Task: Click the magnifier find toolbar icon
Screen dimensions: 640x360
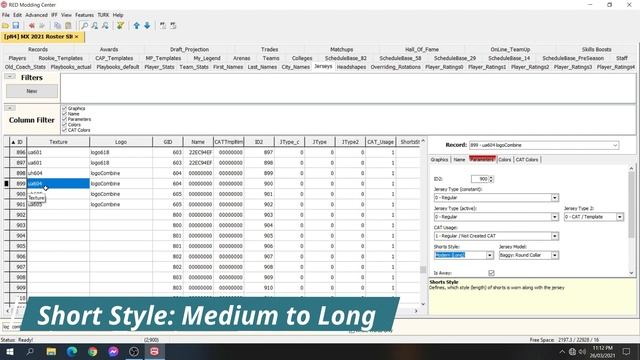Action: pyautogui.click(x=84, y=26)
